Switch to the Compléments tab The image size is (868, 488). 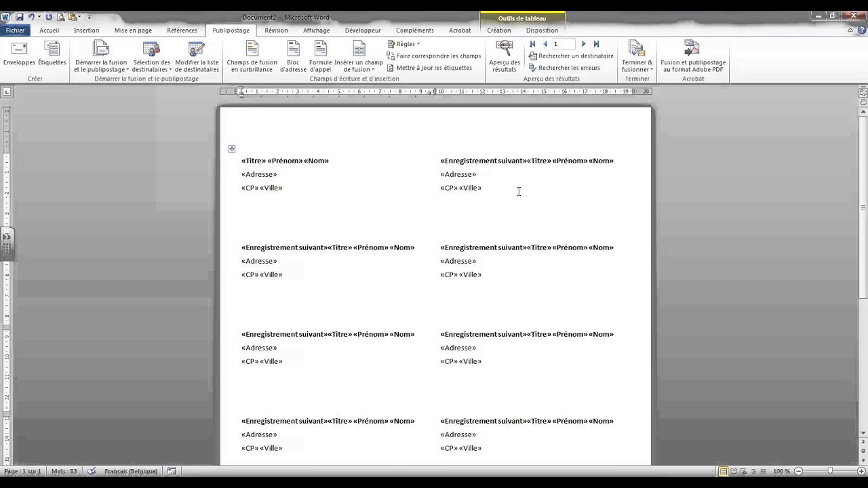click(414, 30)
